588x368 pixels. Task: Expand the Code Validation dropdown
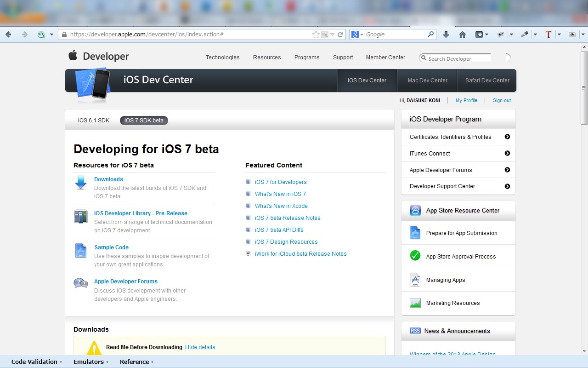click(37, 362)
